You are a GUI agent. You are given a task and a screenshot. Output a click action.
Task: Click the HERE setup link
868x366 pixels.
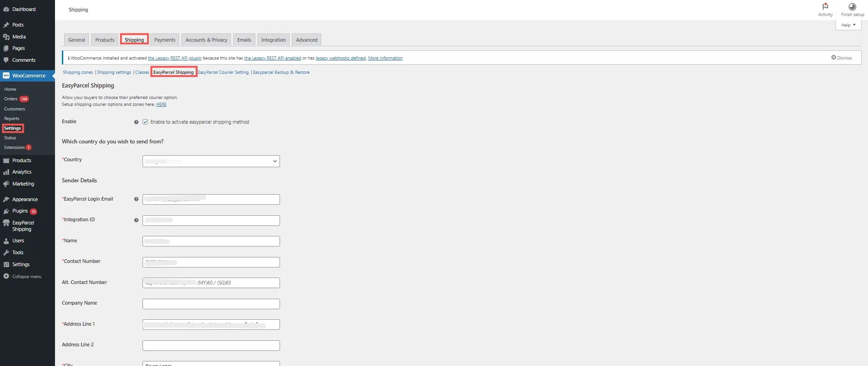pyautogui.click(x=161, y=104)
